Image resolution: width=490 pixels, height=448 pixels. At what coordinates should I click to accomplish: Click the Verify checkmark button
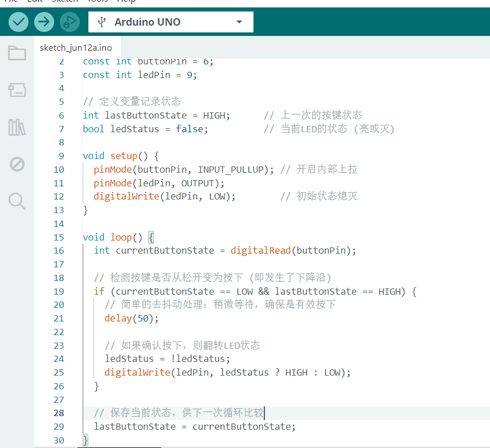pyautogui.click(x=18, y=22)
